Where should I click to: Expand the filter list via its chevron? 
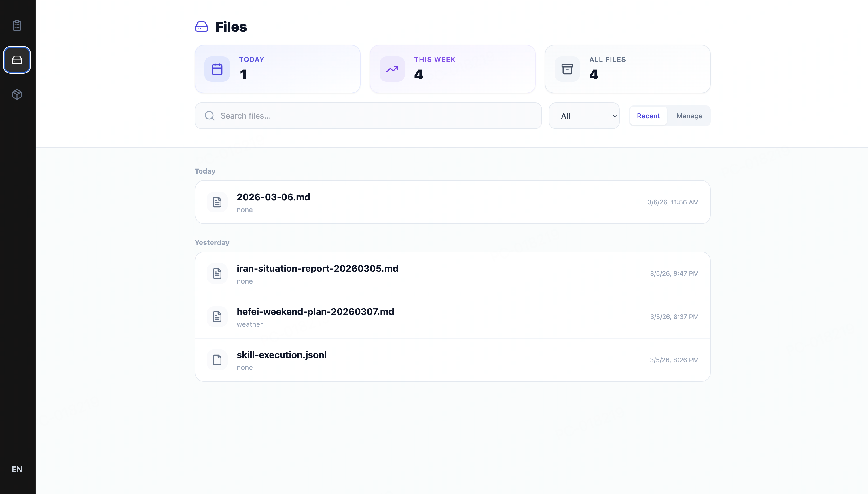614,116
